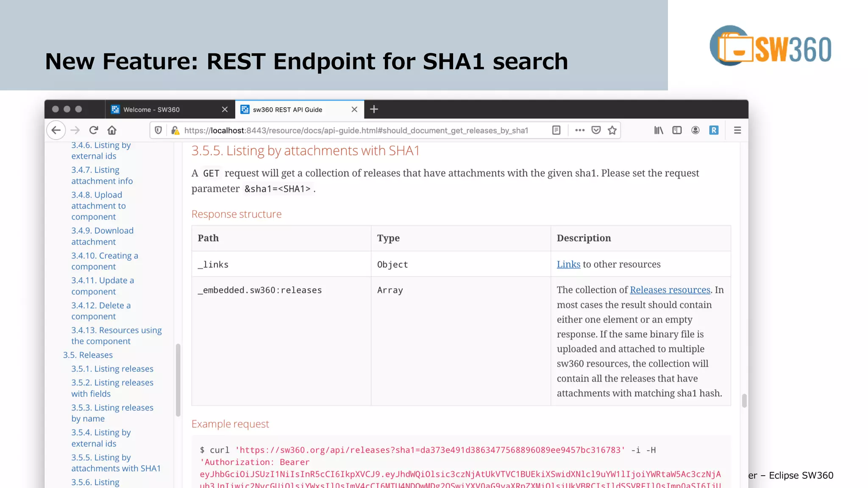Open tracking protection shield in address bar
The height and width of the screenshot is (488, 868).
point(158,130)
